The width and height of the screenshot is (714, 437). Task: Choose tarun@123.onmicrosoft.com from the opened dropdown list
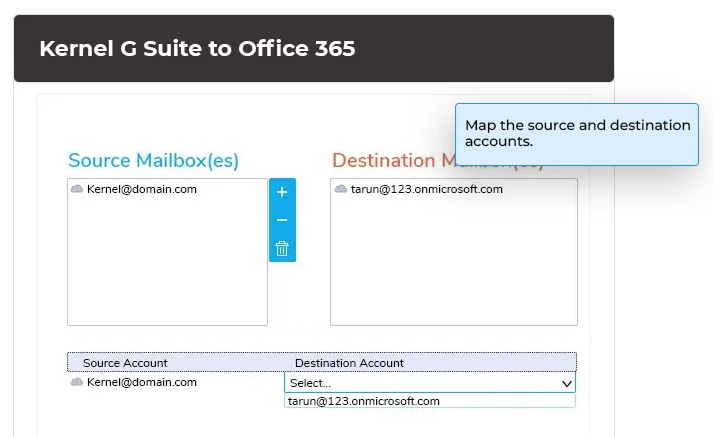pos(364,401)
